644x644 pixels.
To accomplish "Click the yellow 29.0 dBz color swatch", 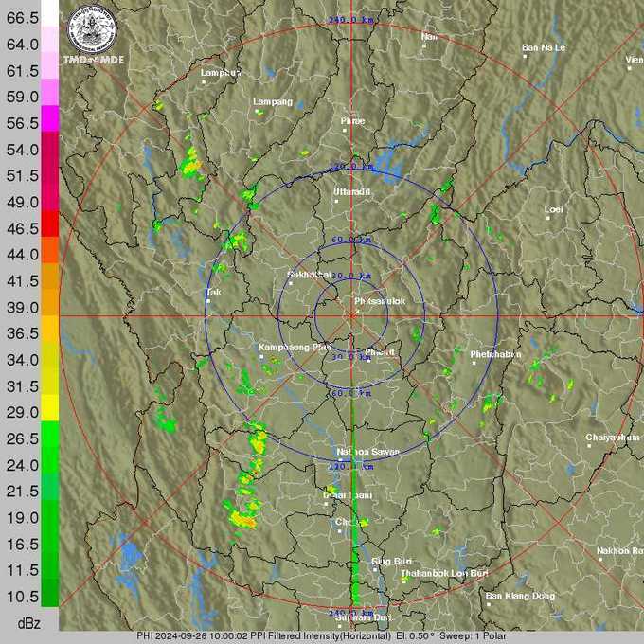I will (49, 407).
